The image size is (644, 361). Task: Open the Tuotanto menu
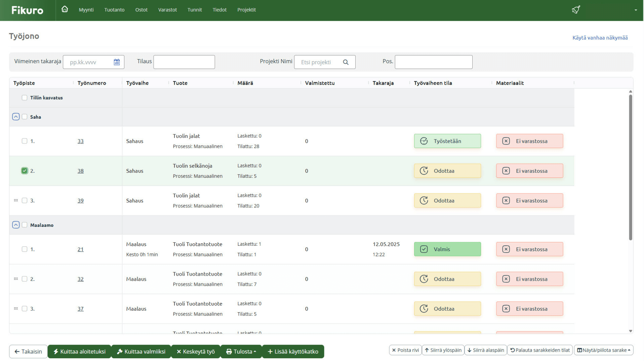point(114,10)
